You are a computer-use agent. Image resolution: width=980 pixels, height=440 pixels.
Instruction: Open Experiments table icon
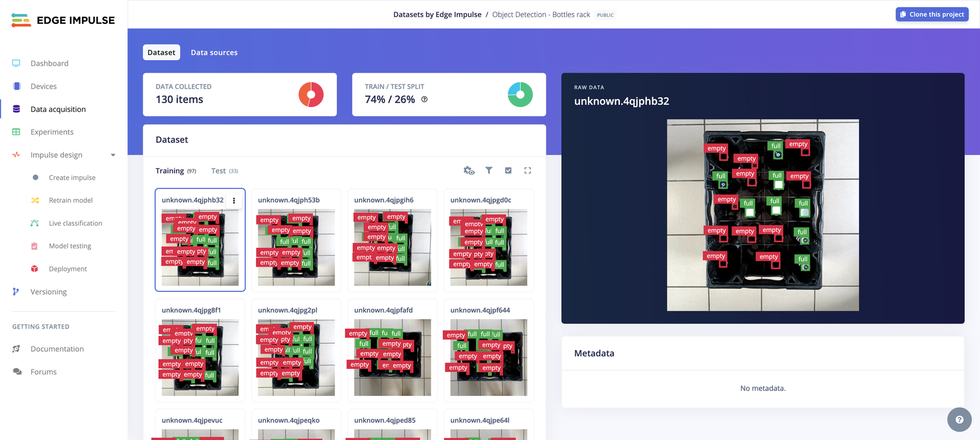(x=17, y=132)
